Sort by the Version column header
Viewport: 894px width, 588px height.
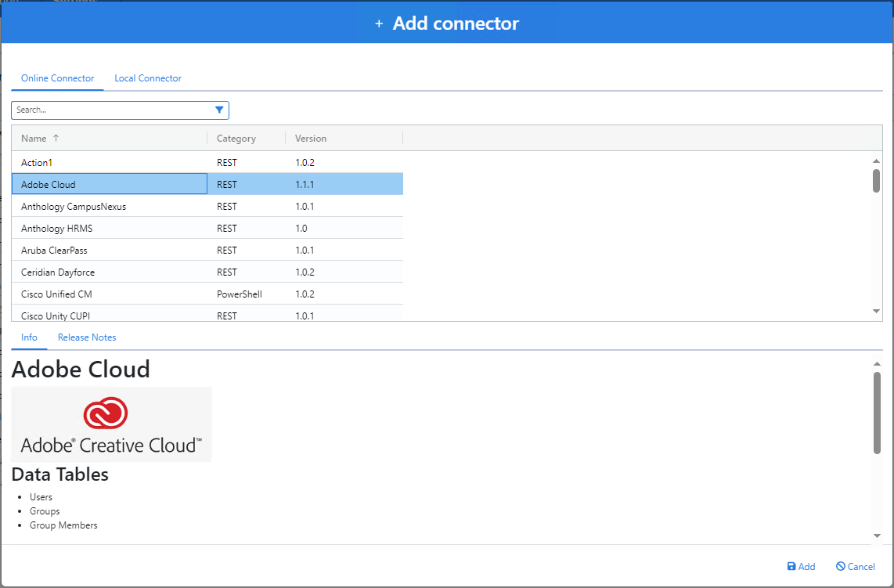(311, 139)
